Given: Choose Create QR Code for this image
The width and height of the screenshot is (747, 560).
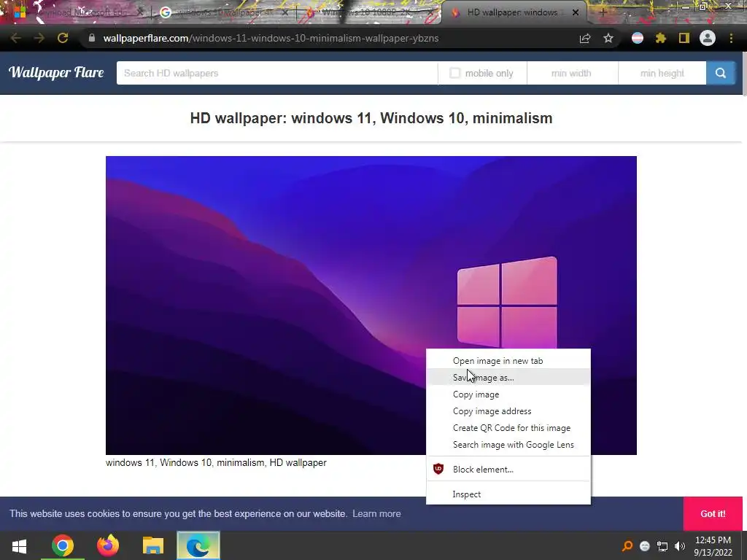Looking at the screenshot, I should [508, 427].
